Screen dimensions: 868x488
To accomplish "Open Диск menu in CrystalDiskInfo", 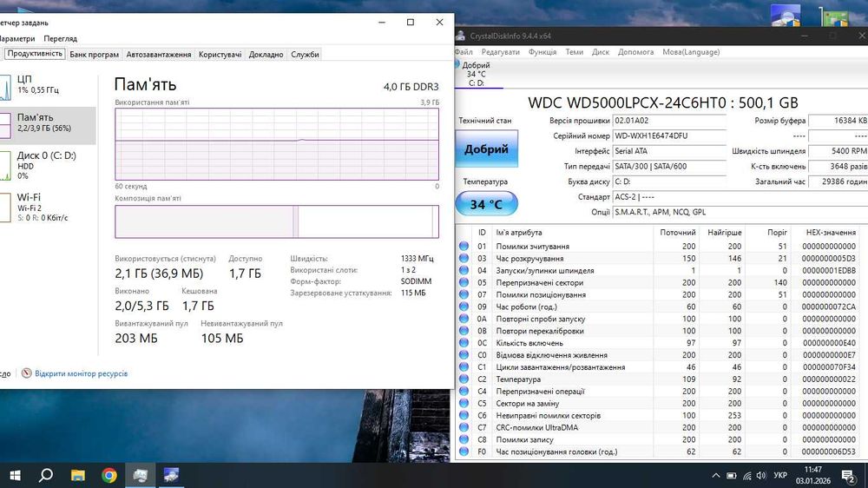I will point(601,52).
